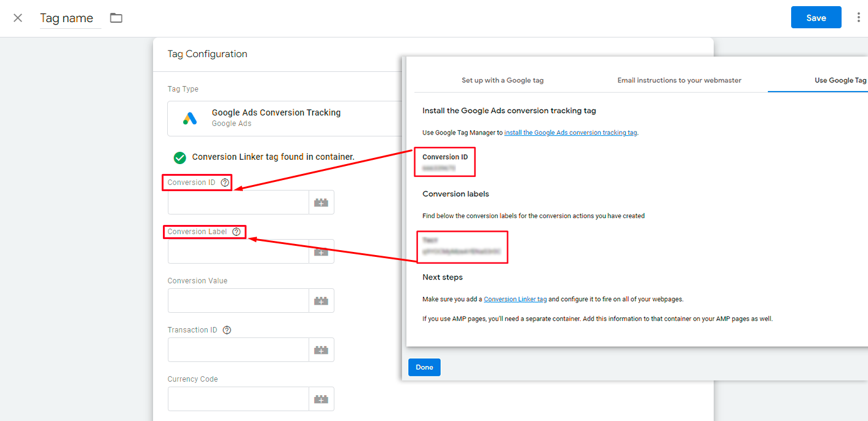The image size is (868, 421).
Task: Insert variable for Currency Code field
Action: click(x=321, y=399)
